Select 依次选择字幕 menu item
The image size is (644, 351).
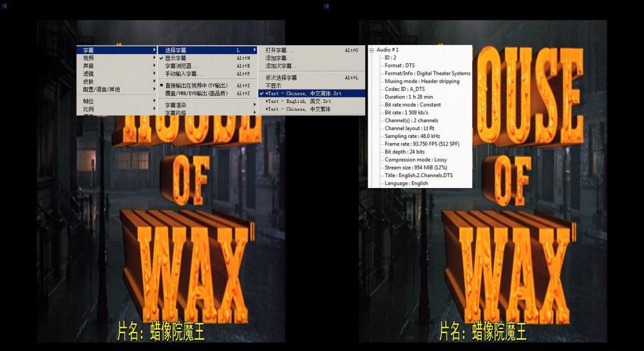point(312,77)
